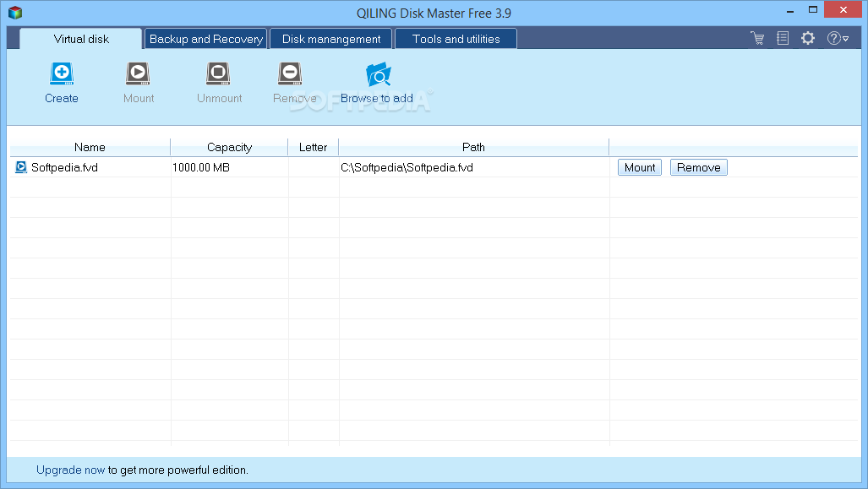Follow the Upgrade now link
The width and height of the screenshot is (868, 489).
pyautogui.click(x=70, y=470)
